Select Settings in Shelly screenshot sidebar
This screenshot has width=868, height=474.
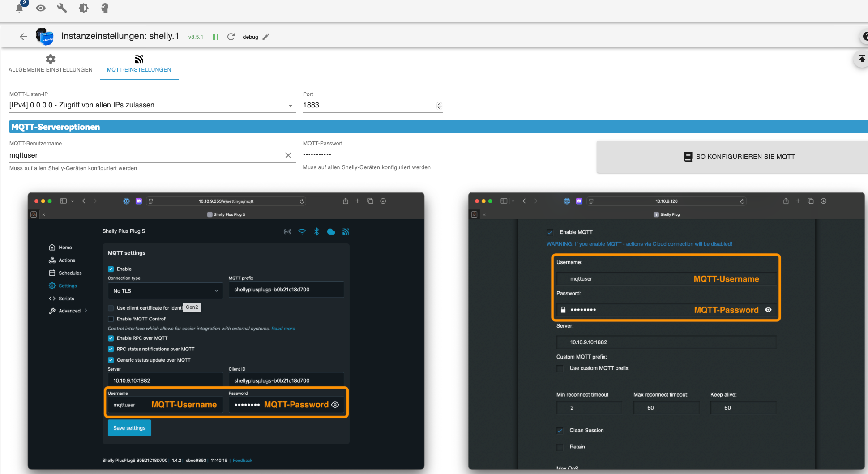pyautogui.click(x=63, y=286)
